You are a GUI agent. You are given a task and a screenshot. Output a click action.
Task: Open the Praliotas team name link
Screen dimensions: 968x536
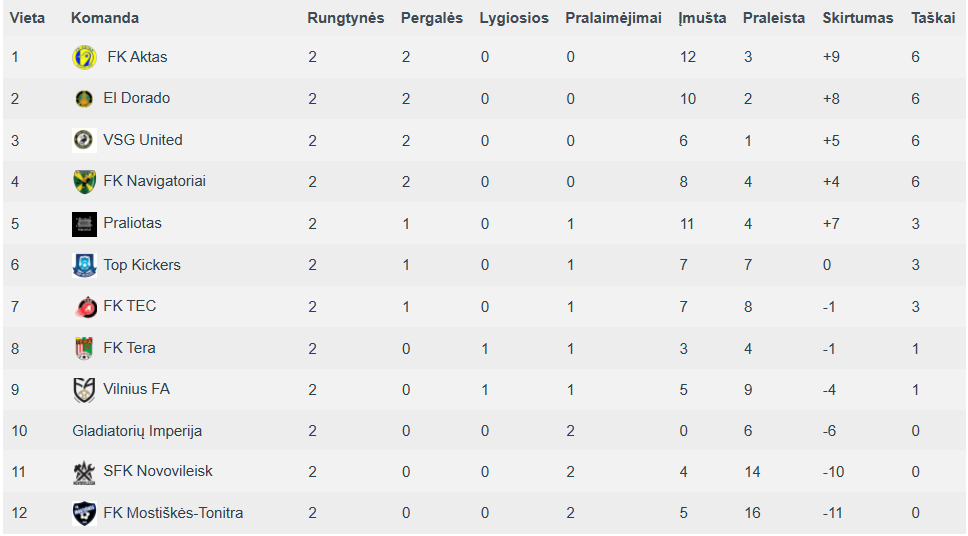coord(132,223)
